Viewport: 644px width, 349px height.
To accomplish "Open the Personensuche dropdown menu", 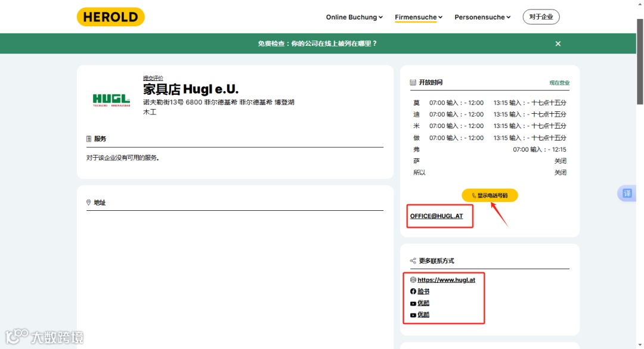I will 482,17.
